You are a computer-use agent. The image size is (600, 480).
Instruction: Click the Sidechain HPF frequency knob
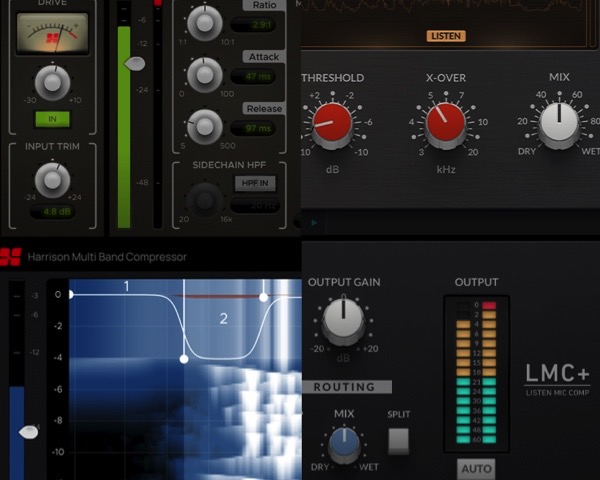click(x=205, y=200)
